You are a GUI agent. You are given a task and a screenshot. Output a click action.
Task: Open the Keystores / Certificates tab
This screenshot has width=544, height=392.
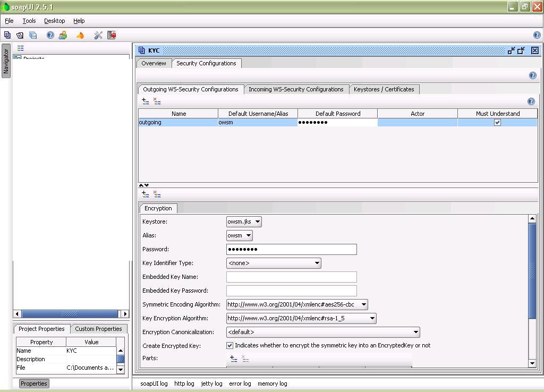(384, 89)
